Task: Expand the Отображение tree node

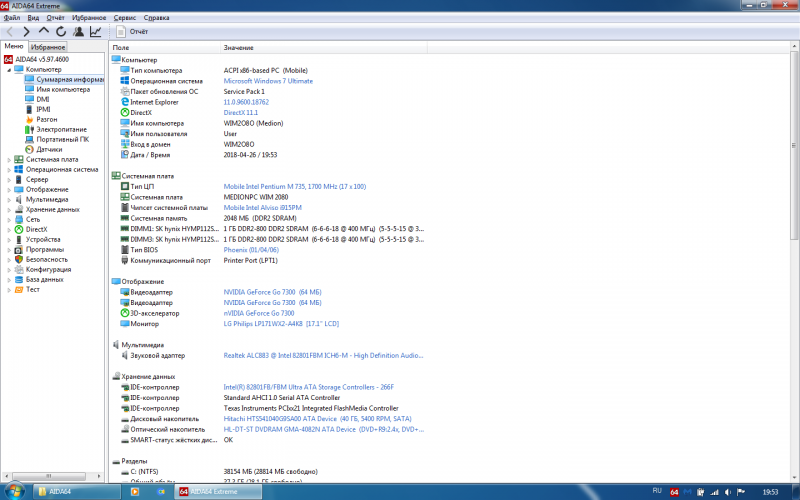Action: tap(9, 189)
